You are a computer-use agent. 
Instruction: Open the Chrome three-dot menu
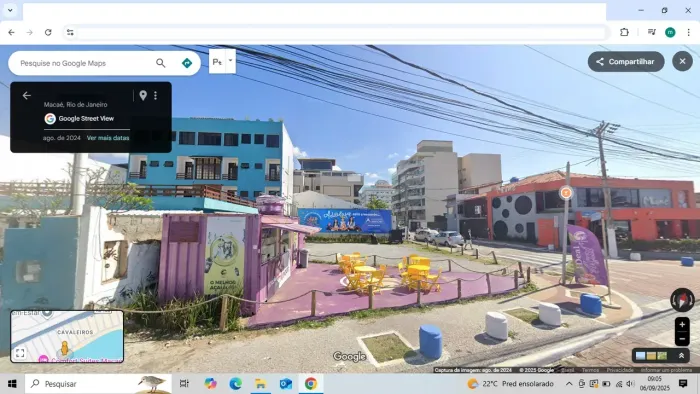[688, 32]
